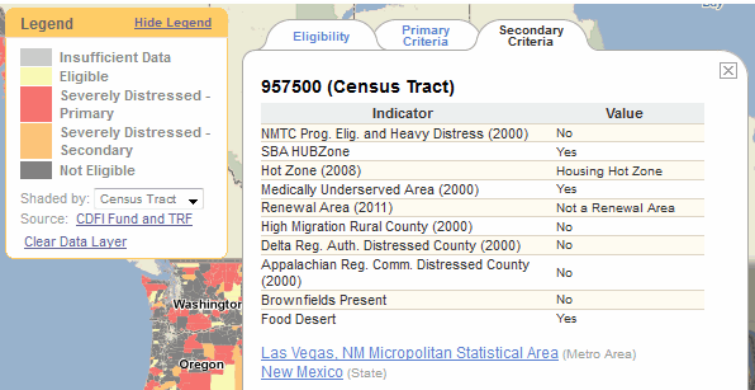Open the CDFI Fund and TRF source link

click(x=134, y=220)
